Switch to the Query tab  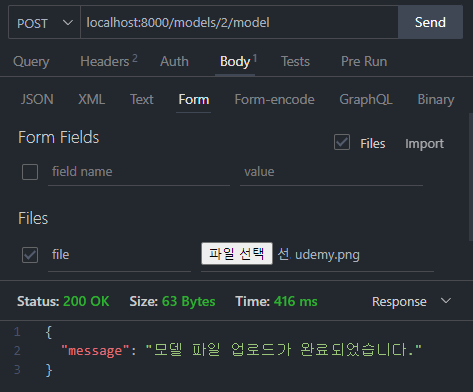[31, 61]
